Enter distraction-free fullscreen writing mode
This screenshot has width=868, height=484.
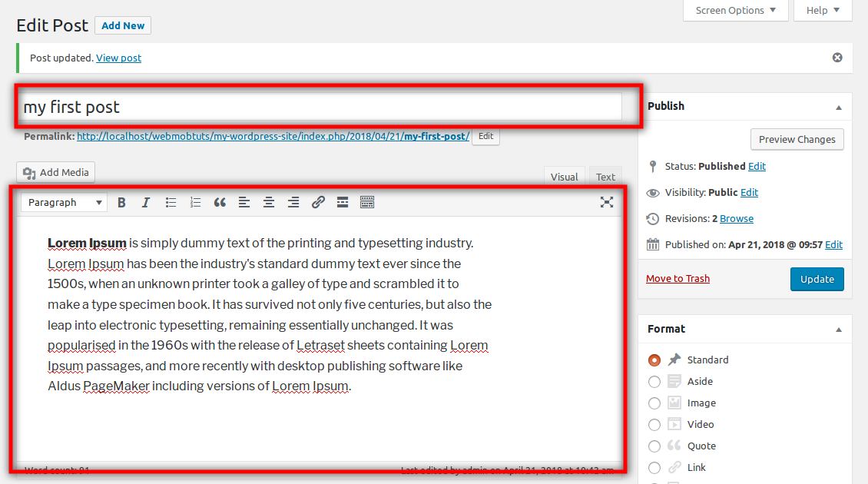[607, 202]
